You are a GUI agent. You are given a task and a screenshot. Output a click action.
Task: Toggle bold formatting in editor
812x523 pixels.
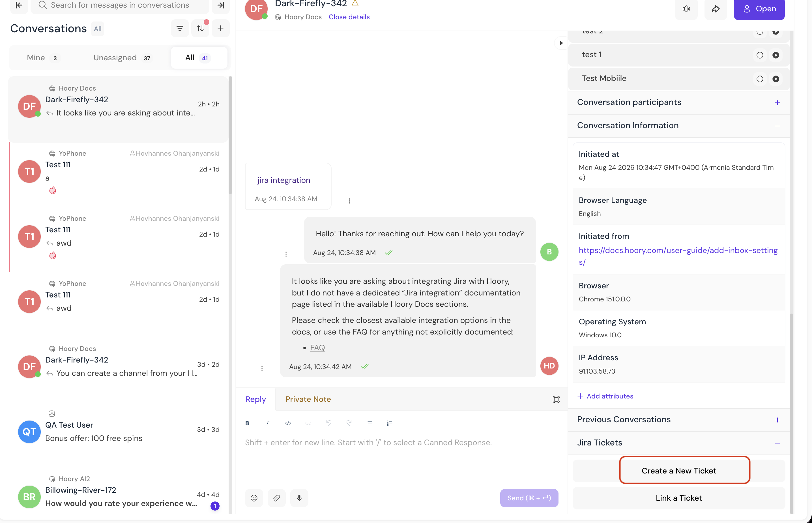pos(247,423)
